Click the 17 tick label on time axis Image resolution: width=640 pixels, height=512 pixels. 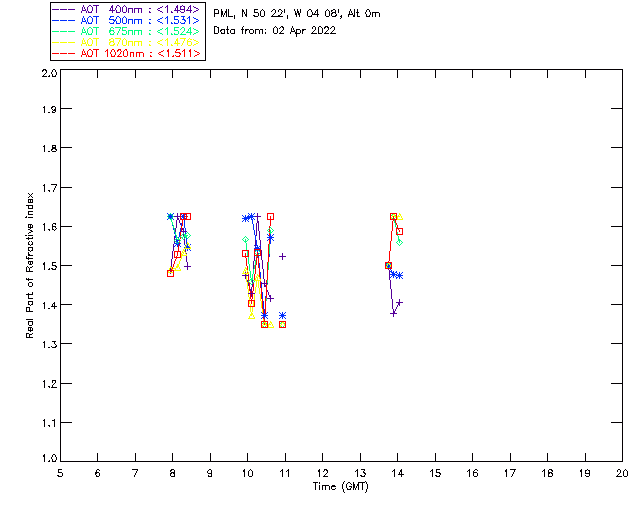[x=510, y=473]
